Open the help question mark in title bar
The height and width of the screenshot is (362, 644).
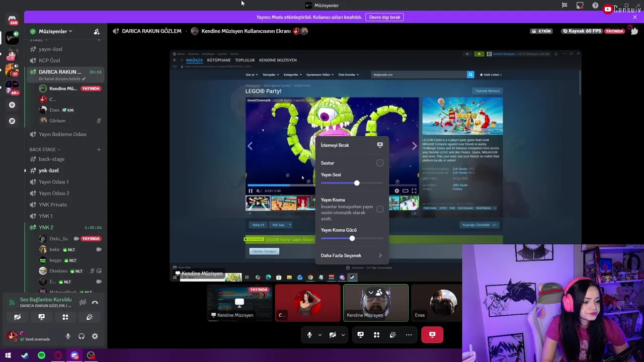(x=595, y=6)
